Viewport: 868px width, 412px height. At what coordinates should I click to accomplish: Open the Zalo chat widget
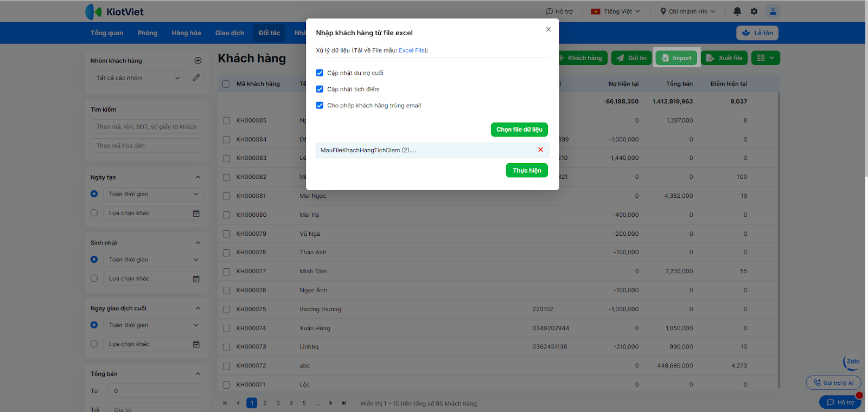(852, 362)
